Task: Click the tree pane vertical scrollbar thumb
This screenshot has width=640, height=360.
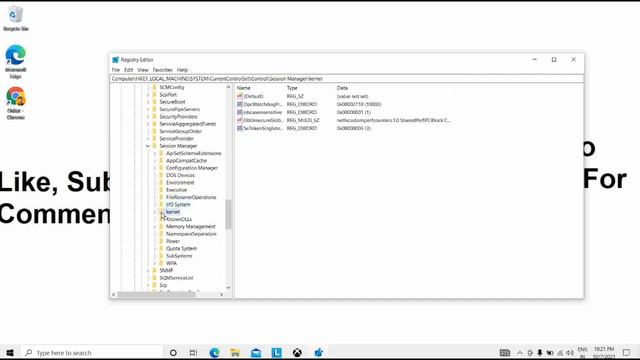Action: [x=228, y=214]
